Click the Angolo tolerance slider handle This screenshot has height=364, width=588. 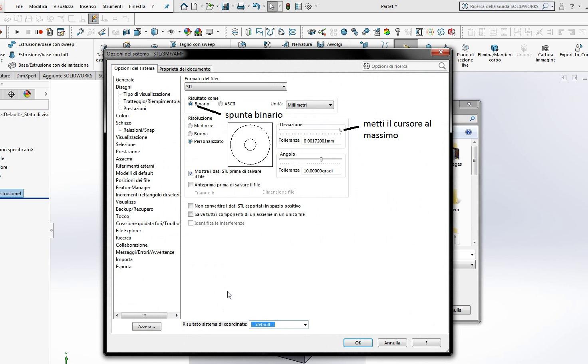pyautogui.click(x=321, y=159)
